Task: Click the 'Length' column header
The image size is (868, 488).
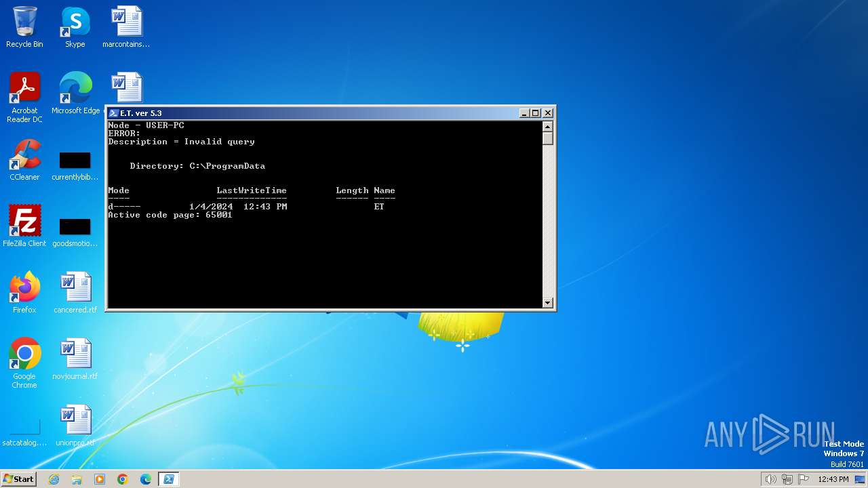Action: (x=352, y=190)
